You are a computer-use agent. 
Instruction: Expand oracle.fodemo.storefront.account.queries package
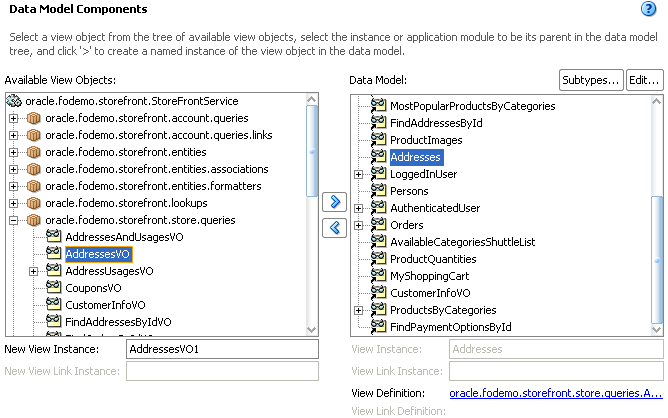(x=14, y=118)
